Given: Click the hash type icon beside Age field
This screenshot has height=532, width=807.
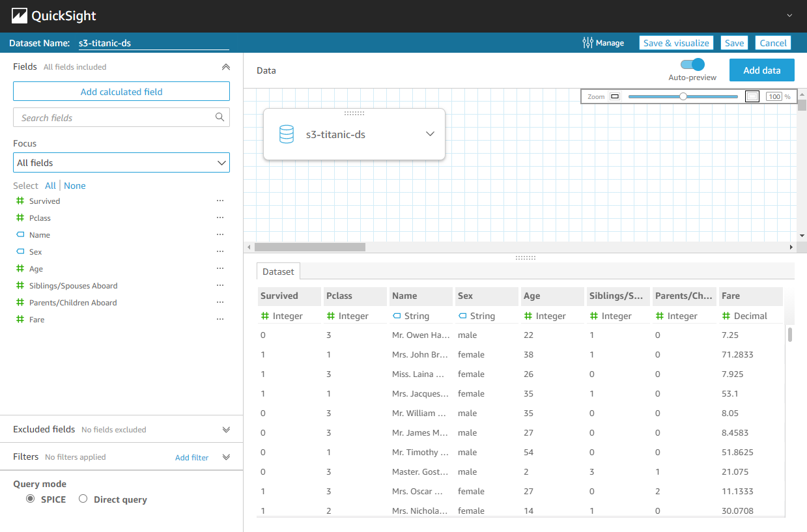Looking at the screenshot, I should 20,269.
